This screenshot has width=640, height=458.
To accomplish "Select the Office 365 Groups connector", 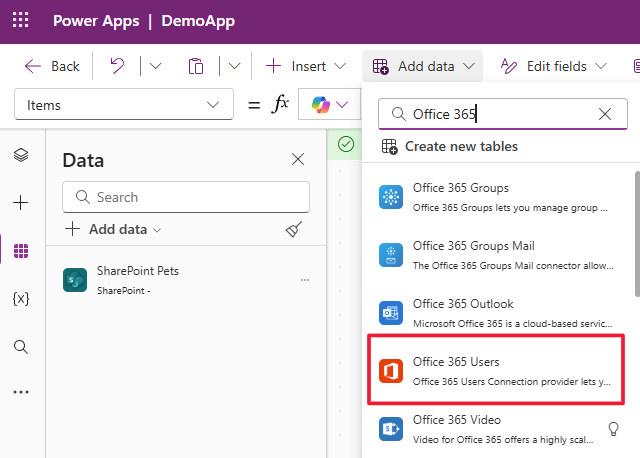I will (496, 197).
